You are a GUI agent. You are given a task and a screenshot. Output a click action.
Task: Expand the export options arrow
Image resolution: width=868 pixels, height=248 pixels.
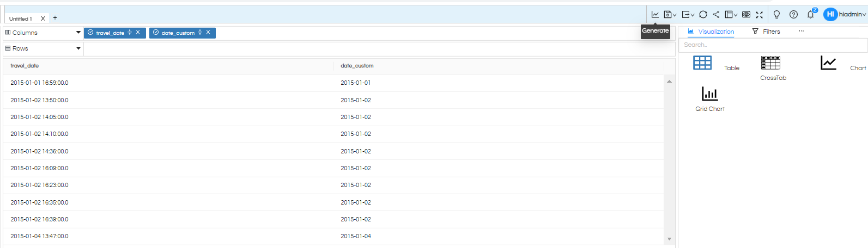pos(693,15)
